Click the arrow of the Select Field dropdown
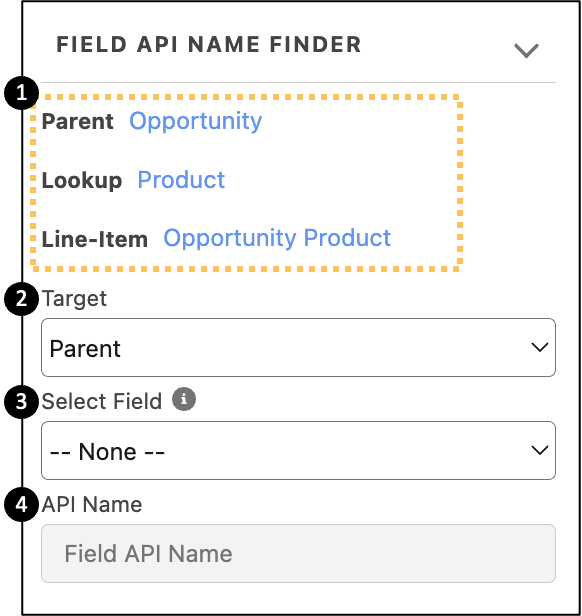Viewport: 582px width, 616px height. [540, 450]
